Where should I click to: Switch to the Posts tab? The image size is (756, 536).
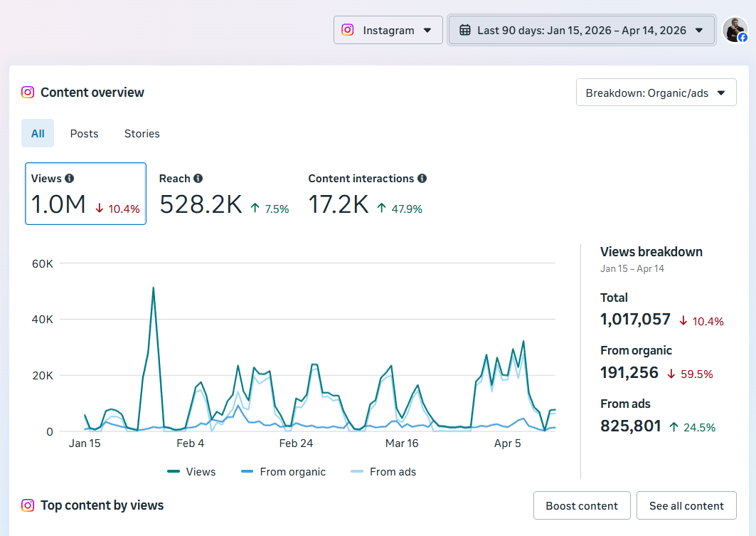click(84, 133)
